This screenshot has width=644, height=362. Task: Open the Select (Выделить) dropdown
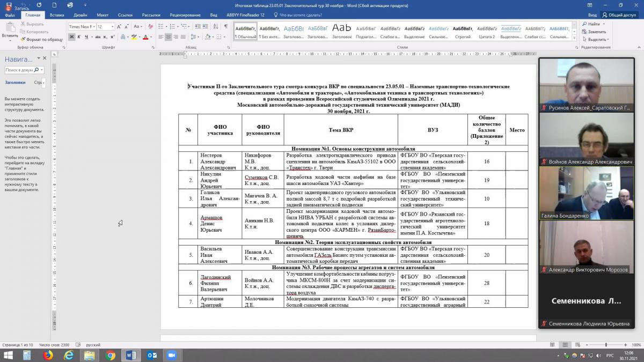pyautogui.click(x=596, y=39)
